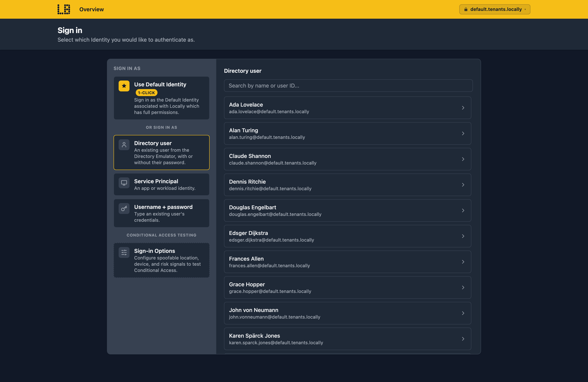Screen dimensions: 588x382
Task: Choose Username + password sign-in method
Action: (162, 213)
